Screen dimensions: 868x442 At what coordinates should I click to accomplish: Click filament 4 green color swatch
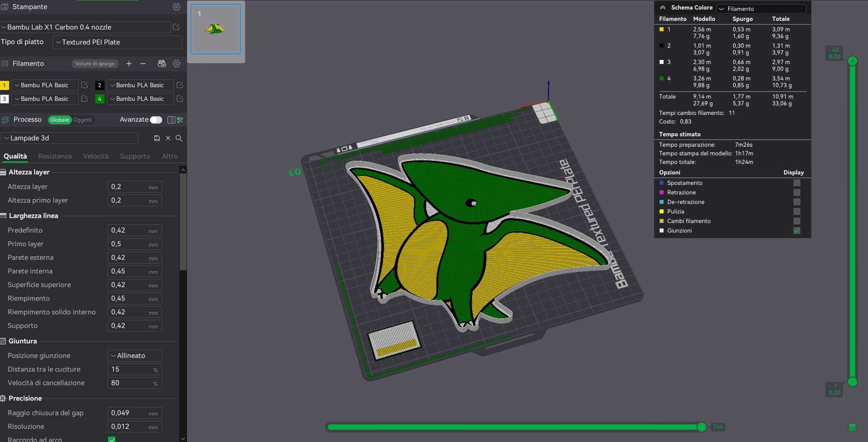coord(100,99)
